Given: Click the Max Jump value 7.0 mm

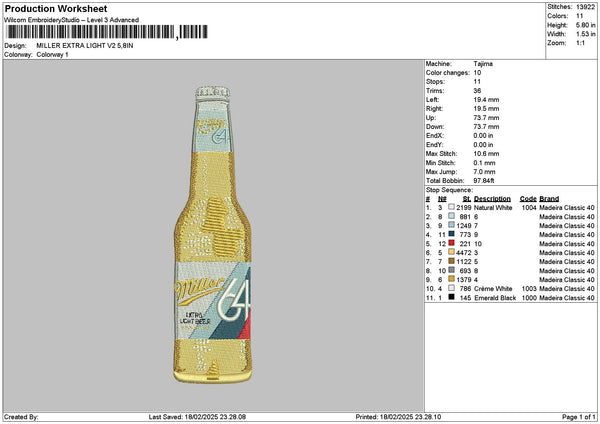Looking at the screenshot, I should 484,172.
